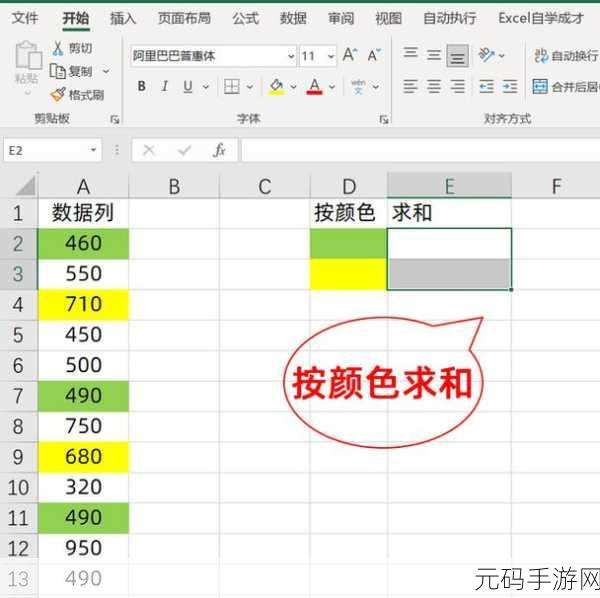
Task: Open underline style dropdown arrow
Action: 206,87
